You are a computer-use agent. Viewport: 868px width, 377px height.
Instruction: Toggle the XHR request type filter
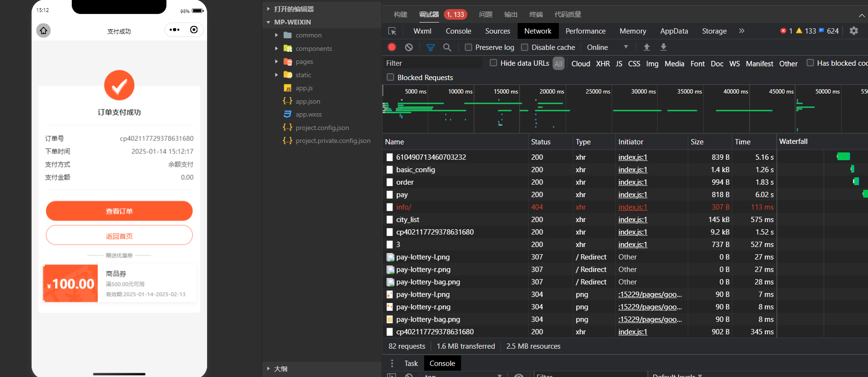[x=603, y=64]
